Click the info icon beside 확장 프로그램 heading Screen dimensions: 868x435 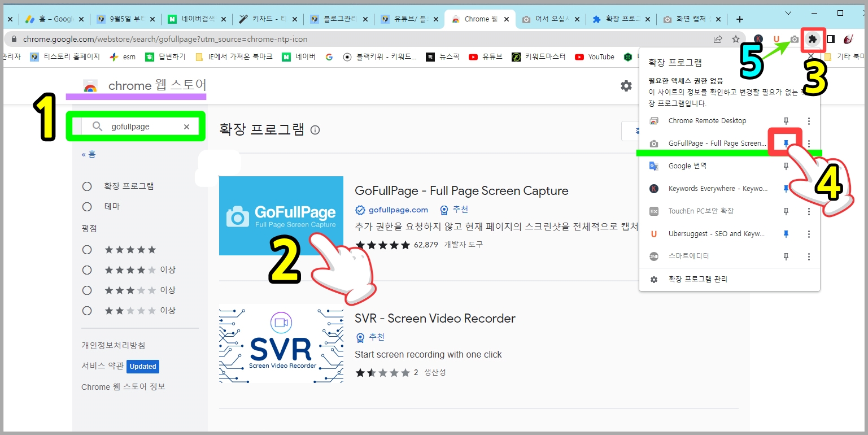315,130
